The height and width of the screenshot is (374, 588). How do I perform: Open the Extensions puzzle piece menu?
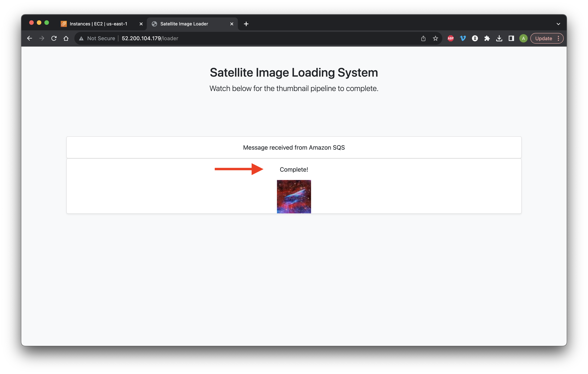tap(487, 38)
